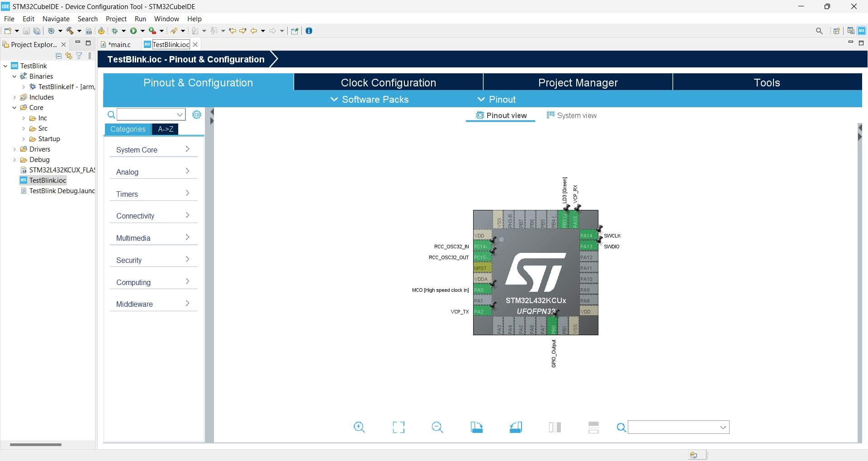Open the Software Packs dropdown
The image size is (868, 461).
[x=370, y=100]
